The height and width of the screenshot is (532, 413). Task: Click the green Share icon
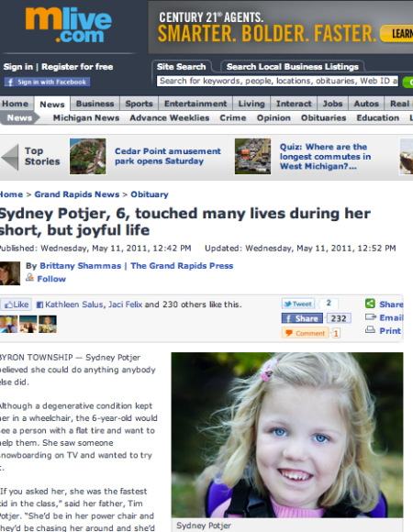click(370, 304)
